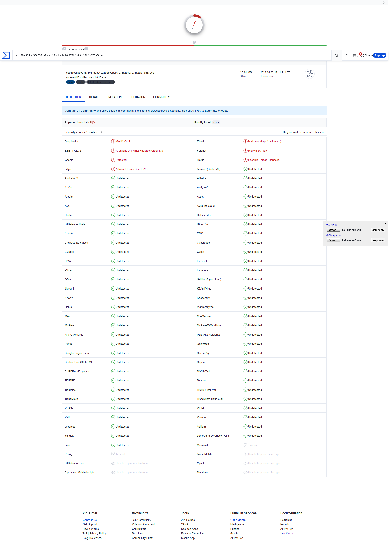Click Обзор button under Multi-up.com
This screenshot has height=547, width=392.
click(x=333, y=240)
